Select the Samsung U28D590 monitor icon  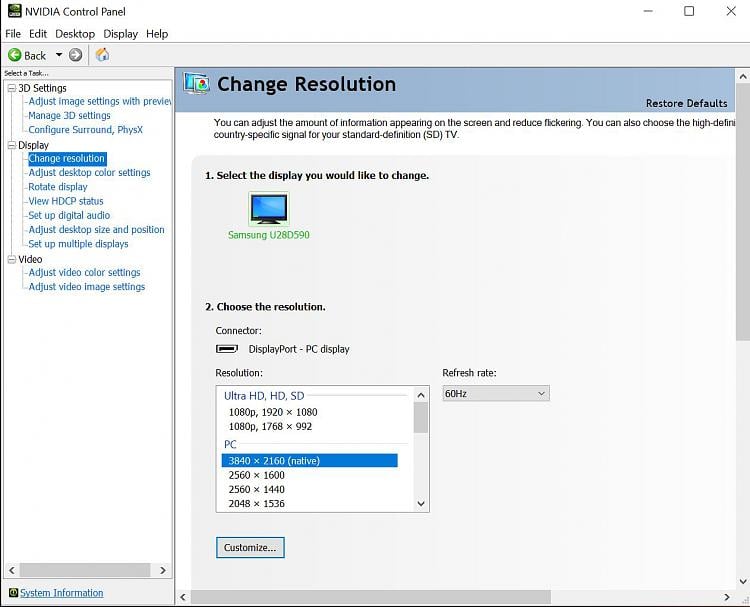[x=269, y=209]
